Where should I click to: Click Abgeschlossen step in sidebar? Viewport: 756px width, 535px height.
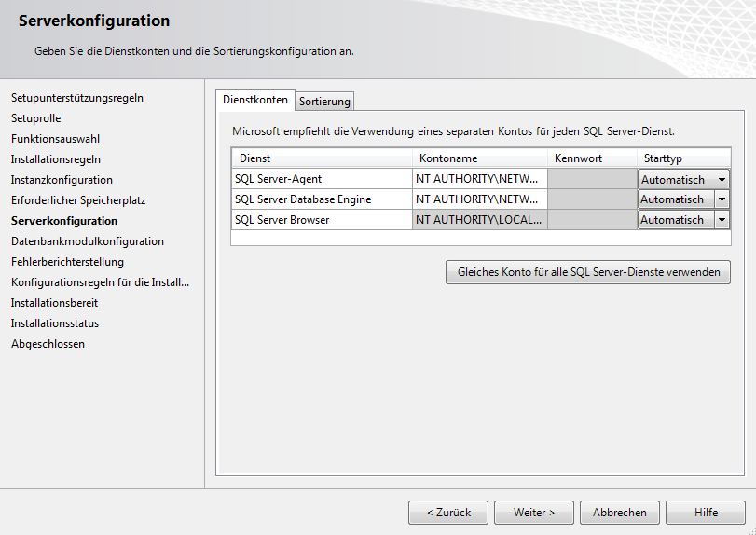[x=48, y=344]
